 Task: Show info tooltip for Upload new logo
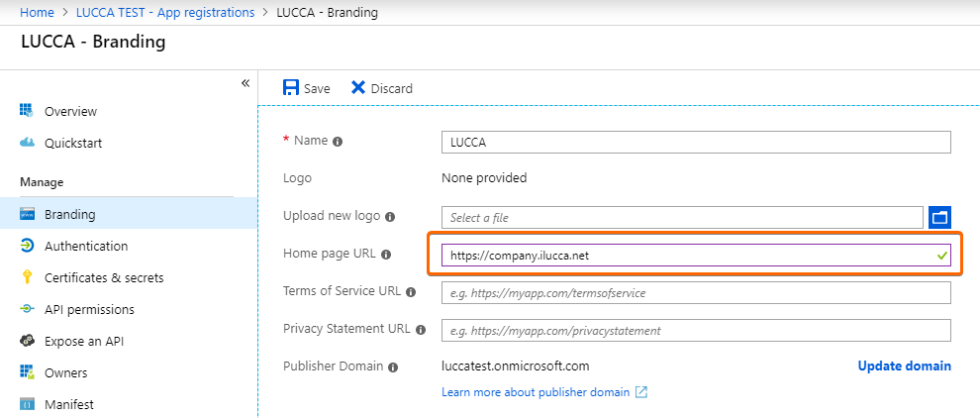click(390, 217)
